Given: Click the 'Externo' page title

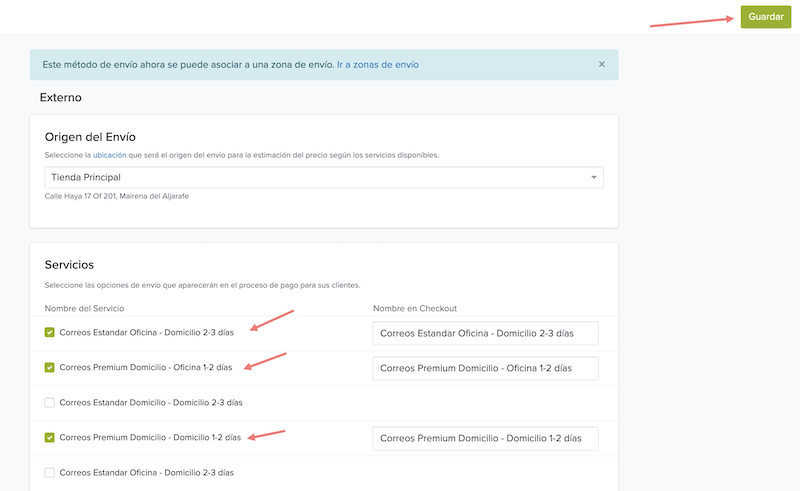Looking at the screenshot, I should (x=60, y=98).
